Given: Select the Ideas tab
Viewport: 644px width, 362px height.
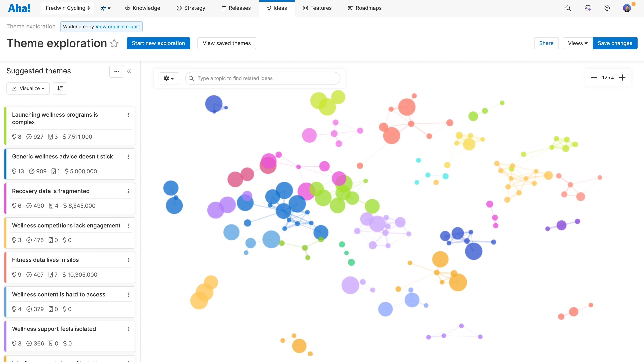Looking at the screenshot, I should pos(277,8).
